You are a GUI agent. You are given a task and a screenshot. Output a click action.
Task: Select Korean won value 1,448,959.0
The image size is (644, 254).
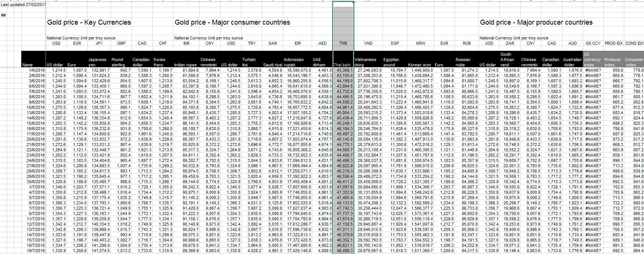point(422,70)
